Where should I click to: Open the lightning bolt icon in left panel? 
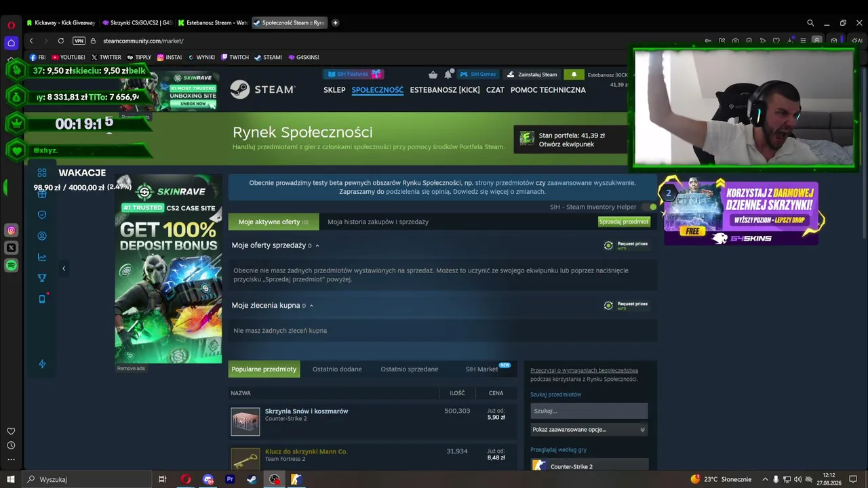42,364
